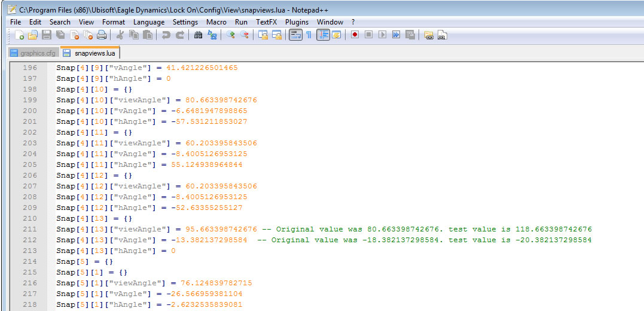Image resolution: width=644 pixels, height=311 pixels.
Task: Open the Macro menu
Action: [x=216, y=22]
